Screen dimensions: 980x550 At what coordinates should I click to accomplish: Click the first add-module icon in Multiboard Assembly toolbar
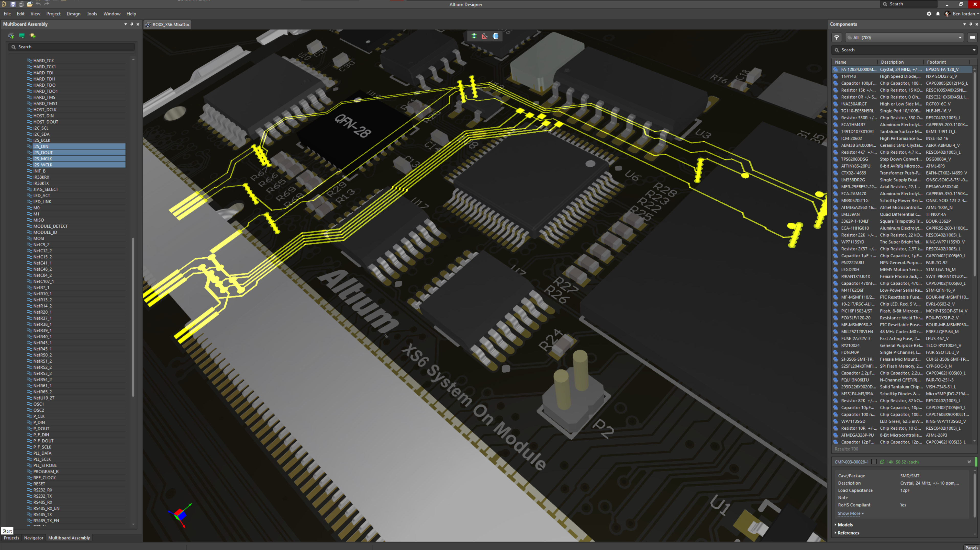(12, 36)
